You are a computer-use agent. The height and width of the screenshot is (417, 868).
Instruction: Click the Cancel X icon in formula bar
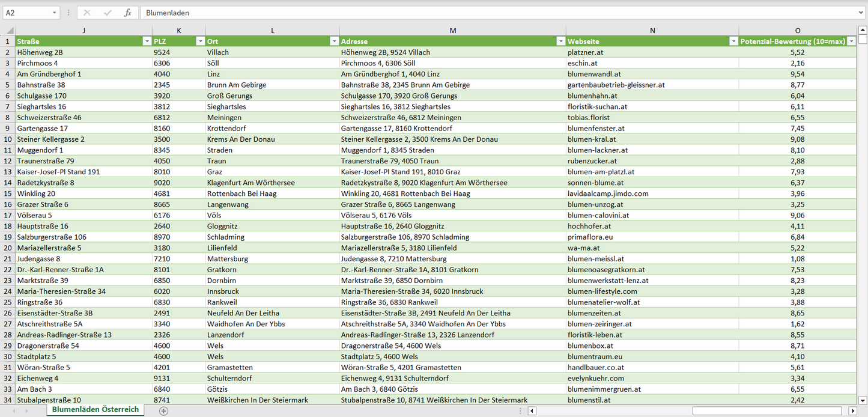point(87,13)
